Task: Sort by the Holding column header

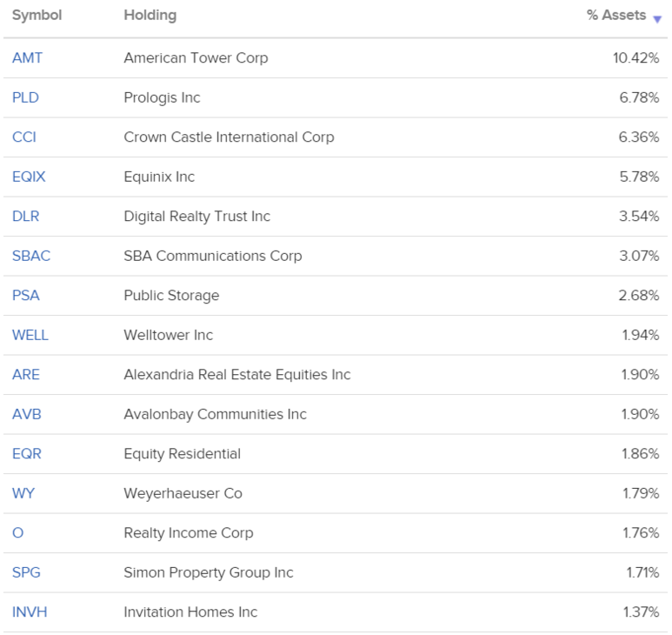Action: pos(150,15)
